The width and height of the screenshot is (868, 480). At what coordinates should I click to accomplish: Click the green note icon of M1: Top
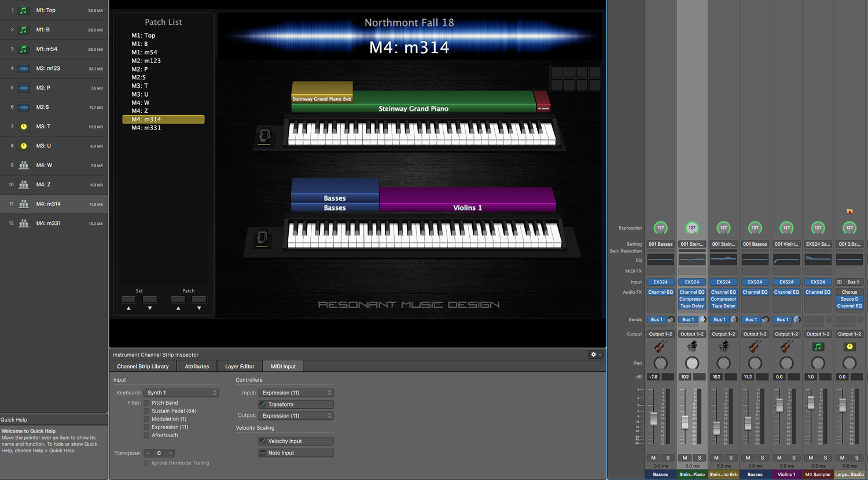click(x=24, y=10)
